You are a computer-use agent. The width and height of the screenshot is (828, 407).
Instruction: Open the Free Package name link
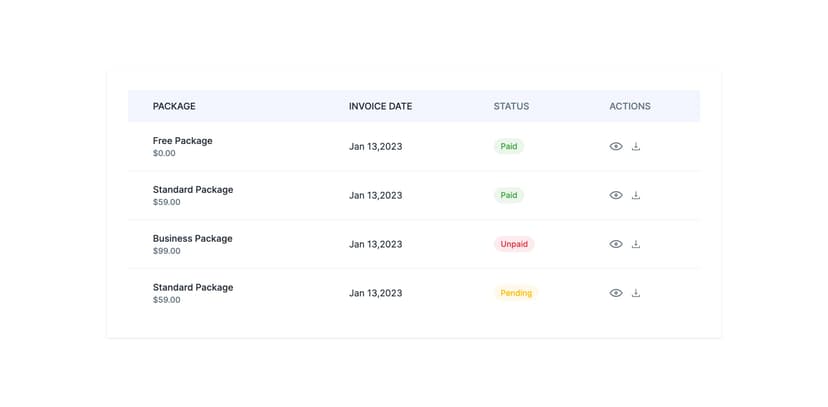coord(182,141)
